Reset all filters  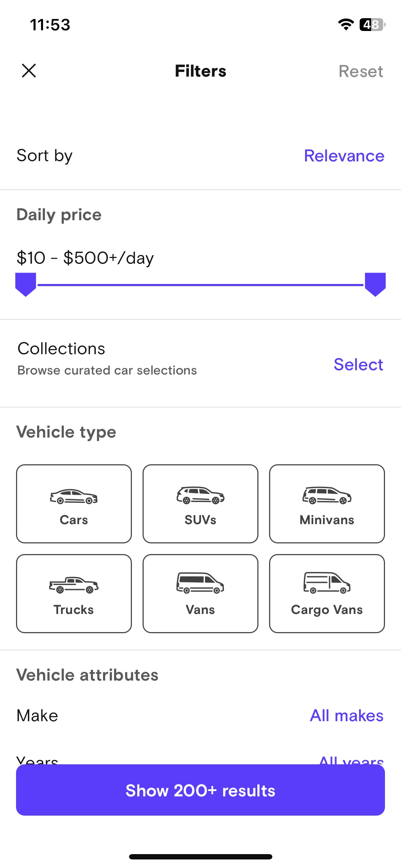tap(361, 71)
